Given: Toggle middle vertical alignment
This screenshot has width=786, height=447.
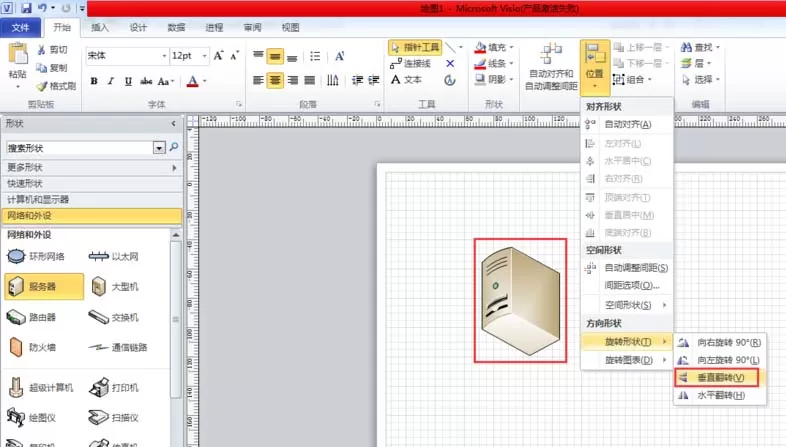Looking at the screenshot, I should tap(275, 56).
